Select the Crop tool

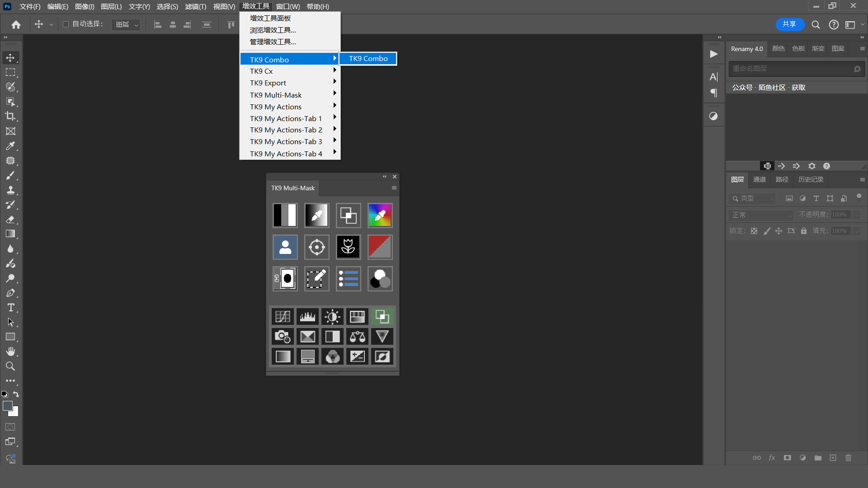[10, 116]
